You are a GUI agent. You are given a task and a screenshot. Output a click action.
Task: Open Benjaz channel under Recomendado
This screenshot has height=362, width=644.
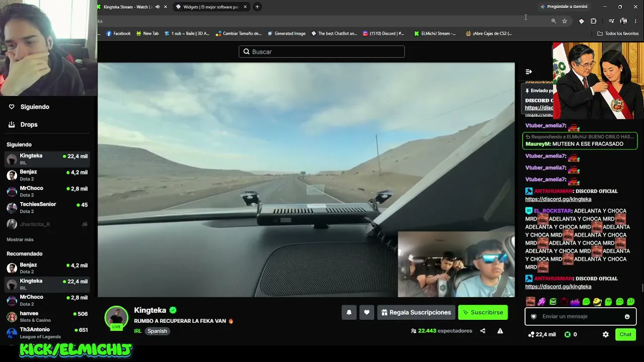click(x=47, y=268)
